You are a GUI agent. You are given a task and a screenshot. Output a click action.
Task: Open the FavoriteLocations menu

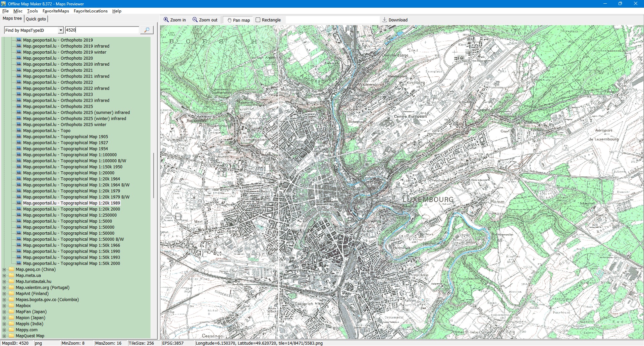(91, 11)
